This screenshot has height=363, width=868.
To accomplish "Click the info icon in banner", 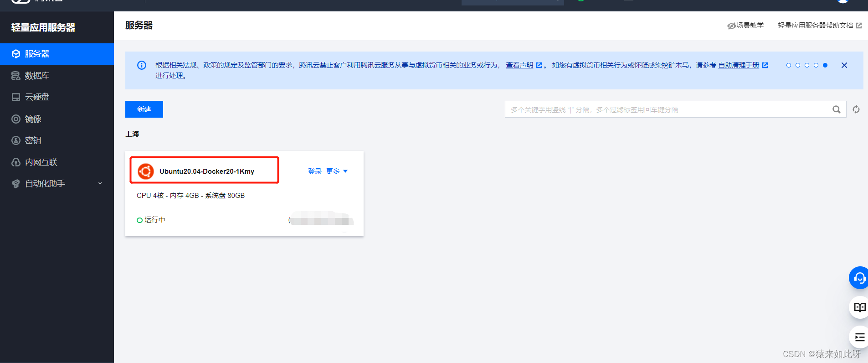I will click(x=142, y=65).
